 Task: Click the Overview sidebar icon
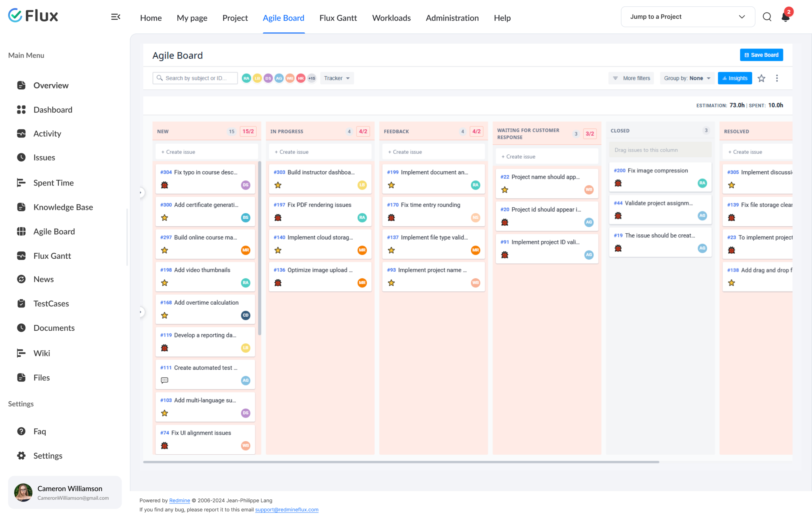21,85
